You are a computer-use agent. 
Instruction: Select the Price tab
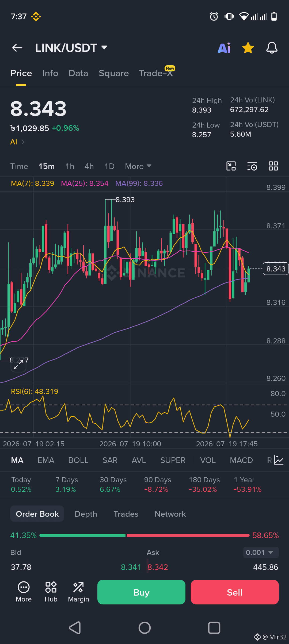click(x=21, y=73)
